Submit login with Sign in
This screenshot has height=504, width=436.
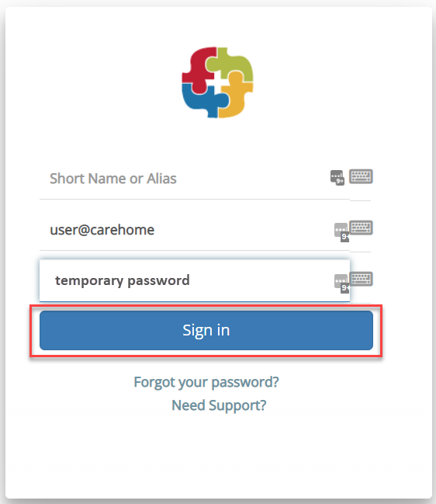point(206,330)
